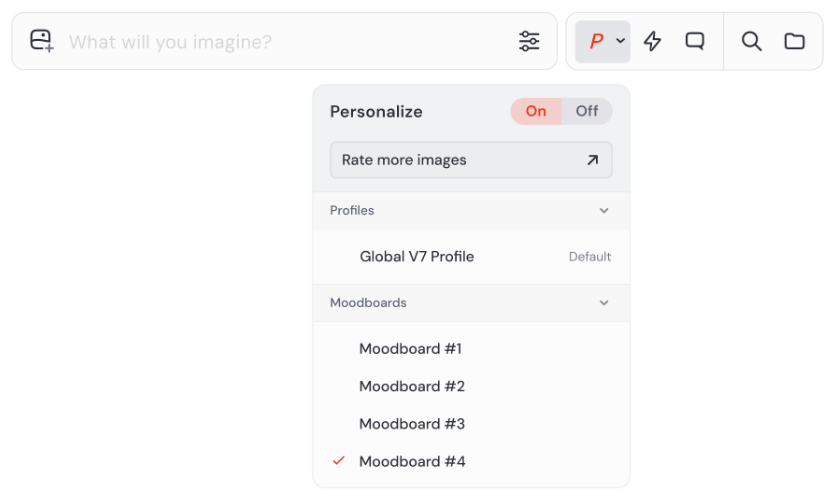Click the red P personalize icon
This screenshot has width=840, height=496.
(596, 41)
